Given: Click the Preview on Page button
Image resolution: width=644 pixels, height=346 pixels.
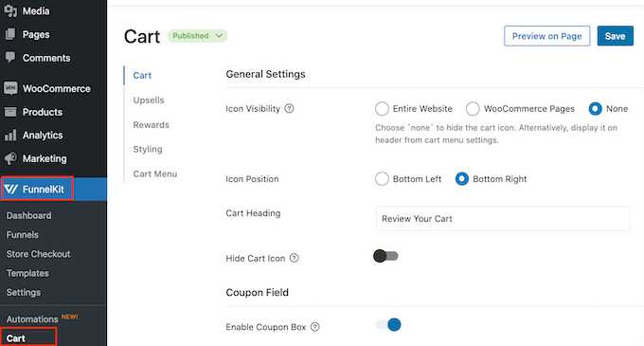Looking at the screenshot, I should coord(547,36).
